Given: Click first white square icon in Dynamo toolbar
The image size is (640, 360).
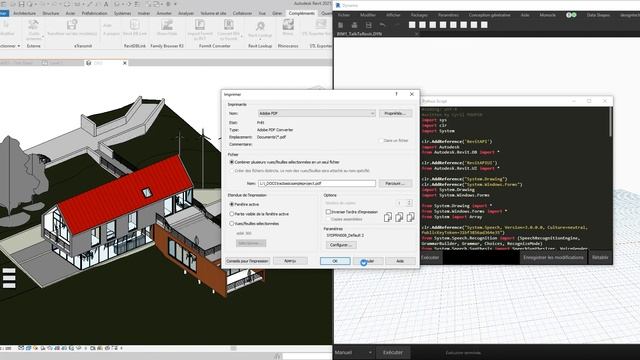Looking at the screenshot, I should pos(412,25).
